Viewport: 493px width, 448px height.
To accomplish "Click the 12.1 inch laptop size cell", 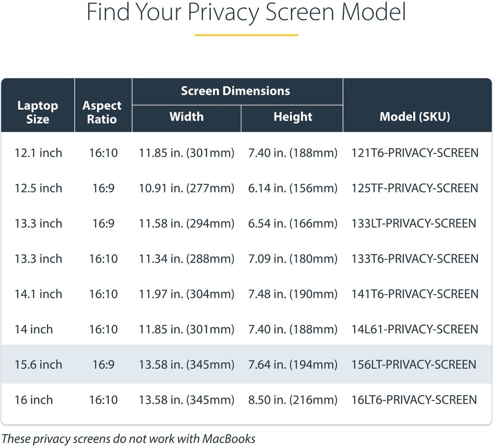I will coord(38,153).
